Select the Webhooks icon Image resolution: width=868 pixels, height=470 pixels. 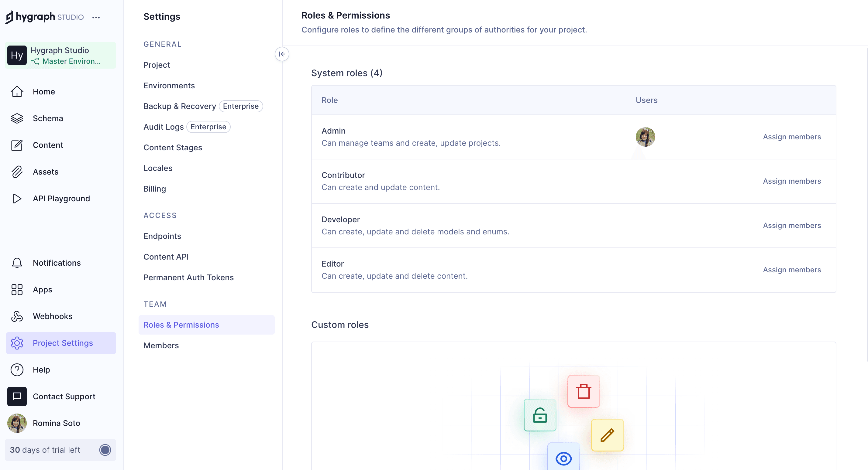17,316
